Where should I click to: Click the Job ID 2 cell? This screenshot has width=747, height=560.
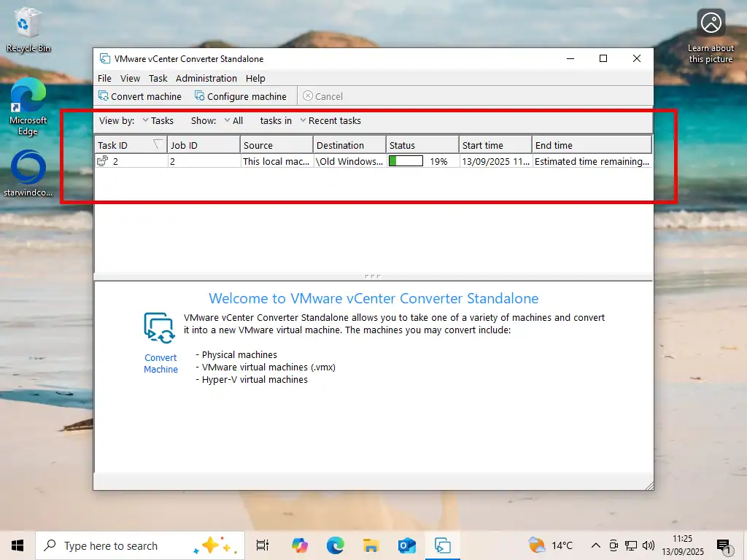pos(204,161)
